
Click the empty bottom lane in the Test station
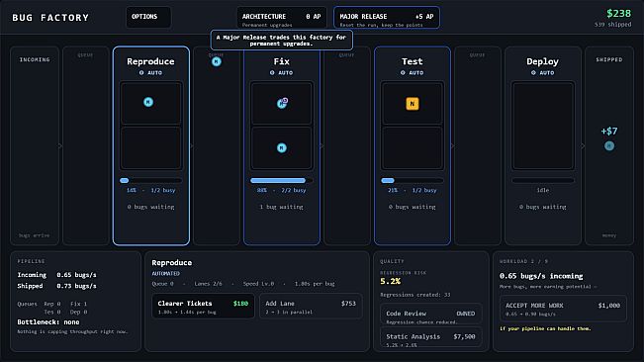pyautogui.click(x=412, y=147)
